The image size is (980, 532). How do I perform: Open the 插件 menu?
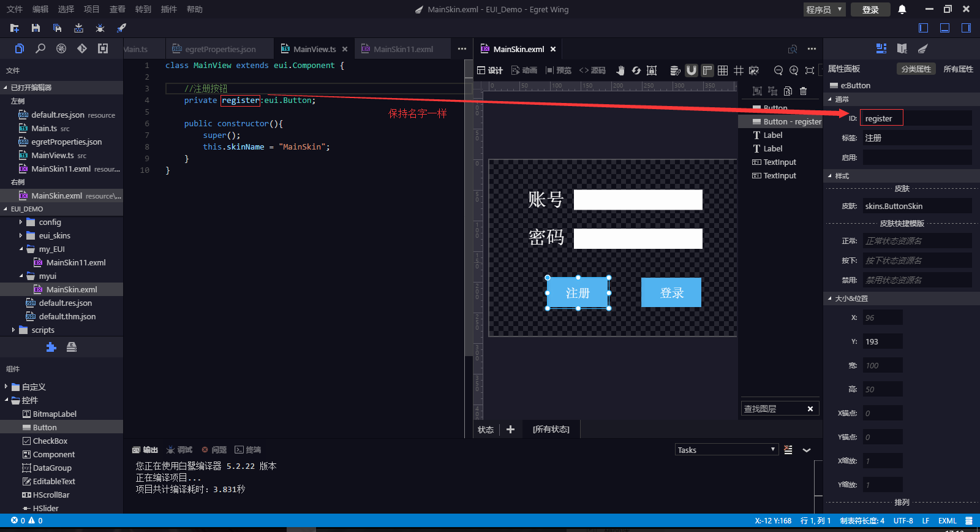pos(168,9)
